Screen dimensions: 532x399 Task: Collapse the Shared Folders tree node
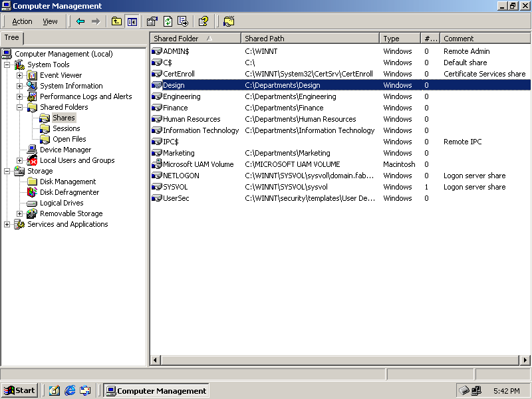pyautogui.click(x=20, y=107)
